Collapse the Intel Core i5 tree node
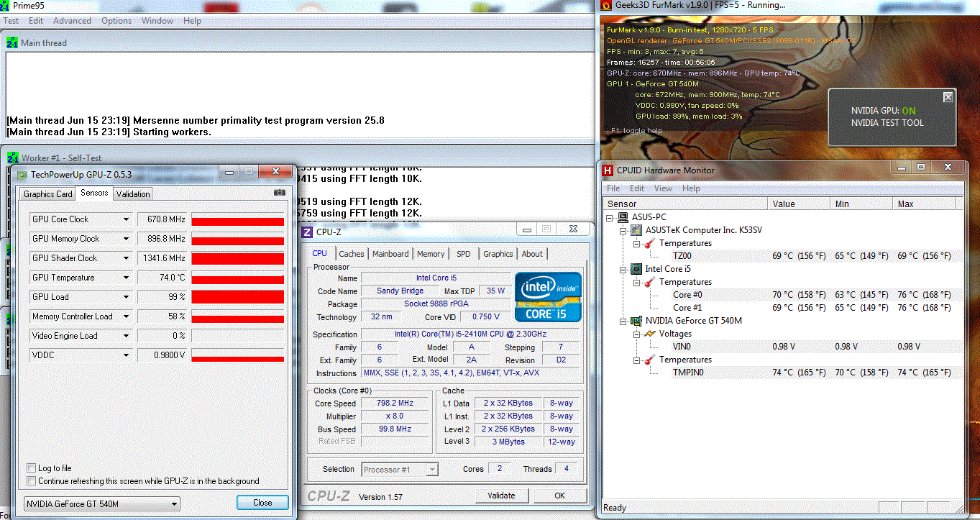980x520 pixels. (x=623, y=269)
